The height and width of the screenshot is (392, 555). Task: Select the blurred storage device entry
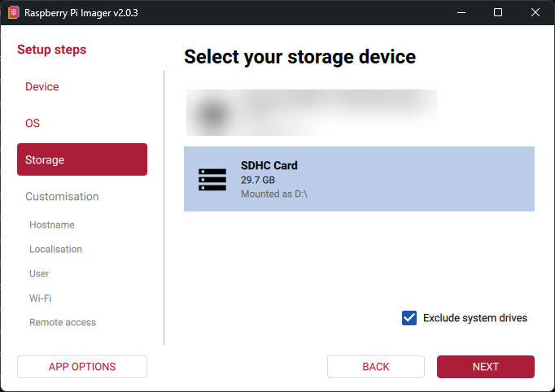pyautogui.click(x=312, y=112)
